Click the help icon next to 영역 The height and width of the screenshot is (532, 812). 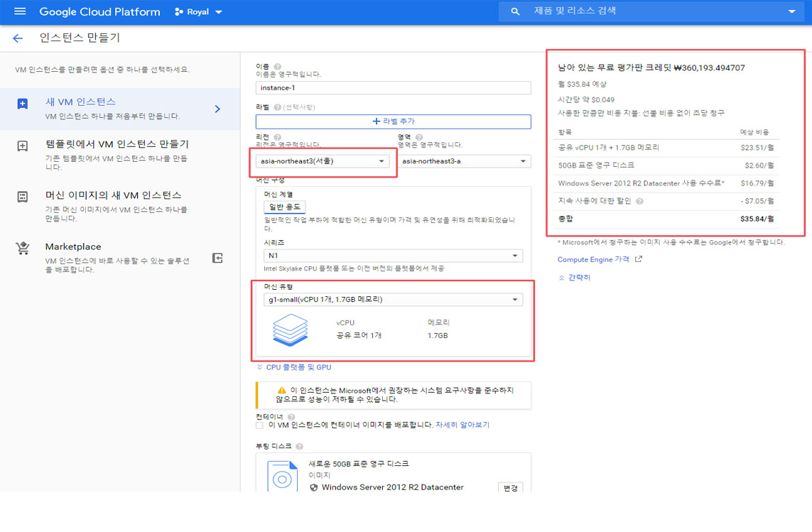coord(419,137)
